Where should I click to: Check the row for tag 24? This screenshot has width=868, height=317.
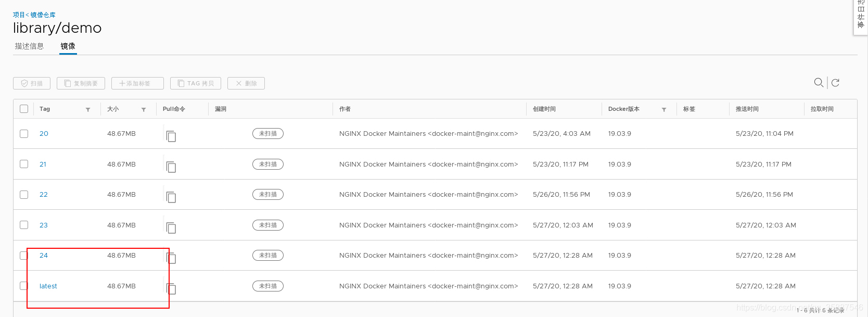[24, 256]
